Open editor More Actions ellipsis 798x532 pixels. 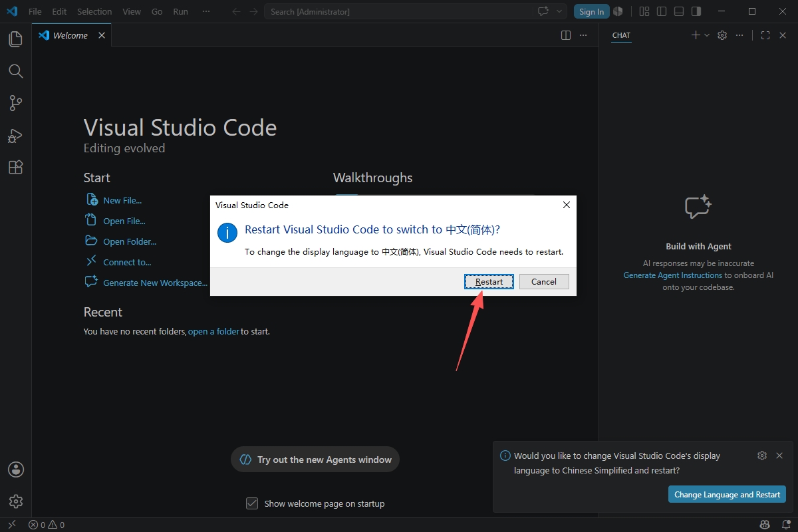click(583, 35)
